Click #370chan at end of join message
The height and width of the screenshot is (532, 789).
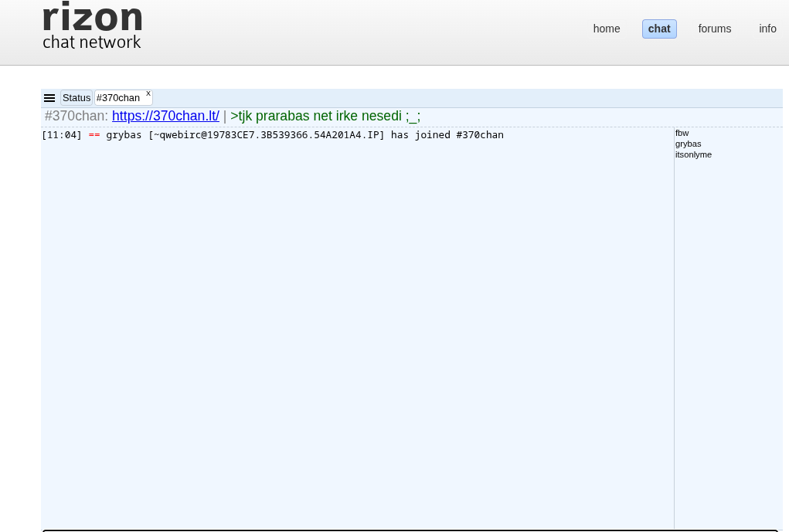479,135
